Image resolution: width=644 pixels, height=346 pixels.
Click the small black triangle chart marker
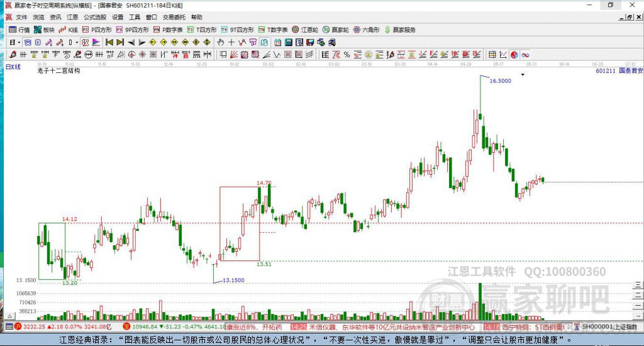click(523, 75)
